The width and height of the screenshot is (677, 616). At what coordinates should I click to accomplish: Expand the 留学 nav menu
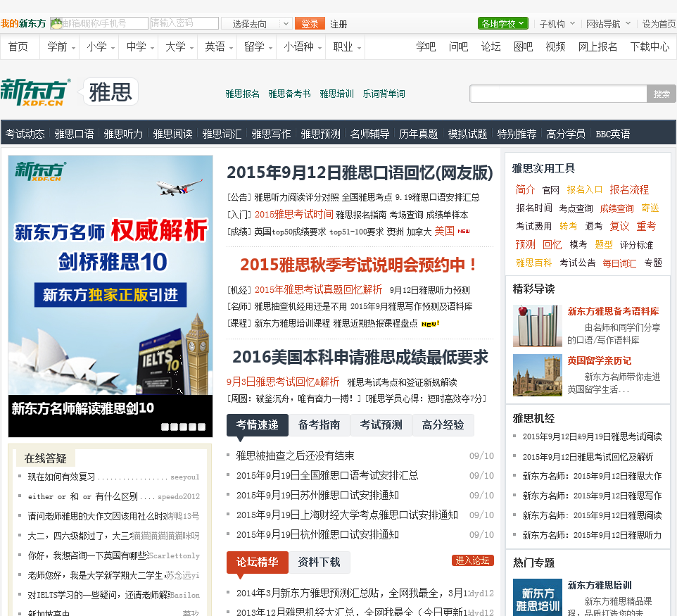(x=258, y=46)
